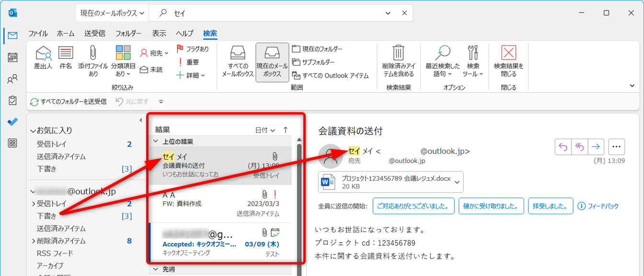
Task: Open the People contacts sidebar icon
Action: (12, 79)
